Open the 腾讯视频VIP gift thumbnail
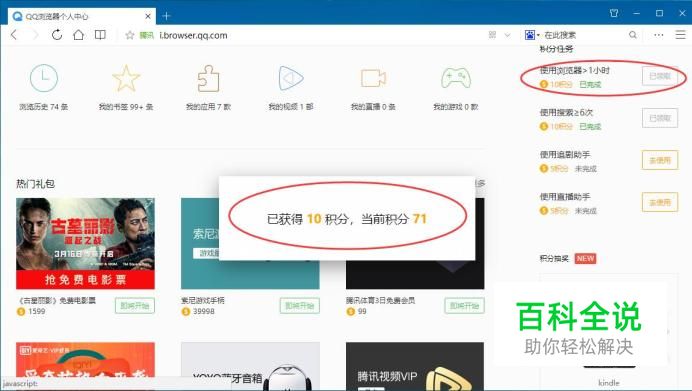 415,366
